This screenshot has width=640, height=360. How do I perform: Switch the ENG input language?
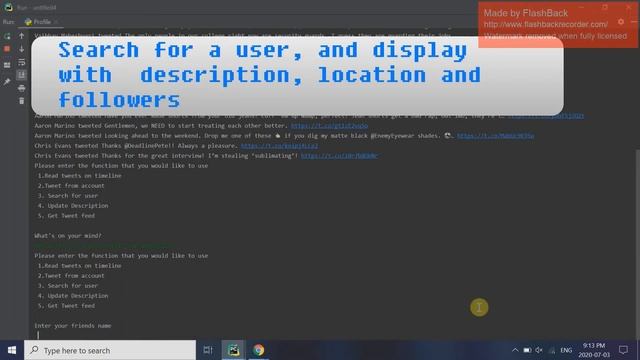[x=566, y=350]
